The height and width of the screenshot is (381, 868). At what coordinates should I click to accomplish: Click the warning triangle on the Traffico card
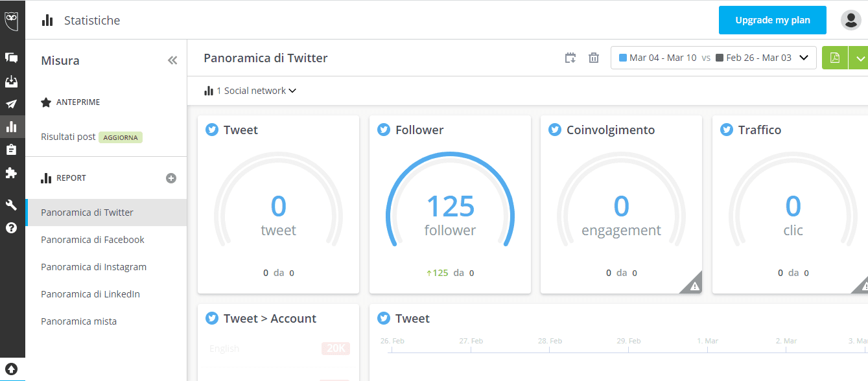point(863,286)
